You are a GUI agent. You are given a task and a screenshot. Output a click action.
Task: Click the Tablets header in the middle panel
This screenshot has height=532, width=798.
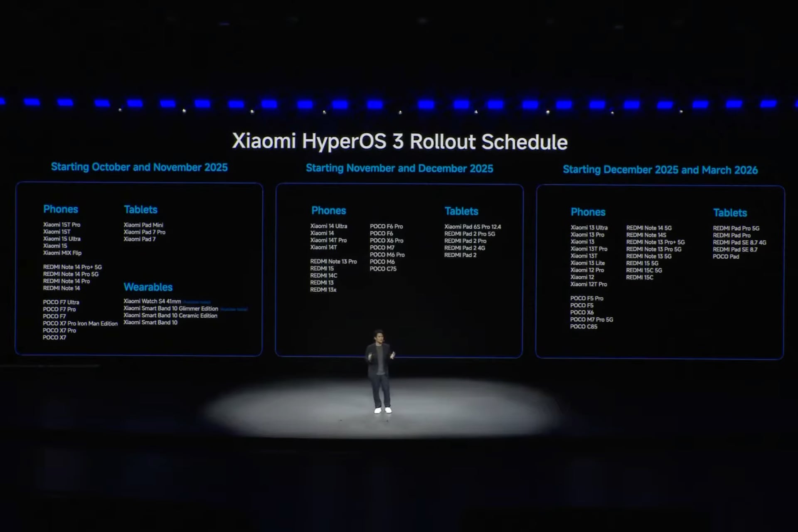(x=461, y=211)
